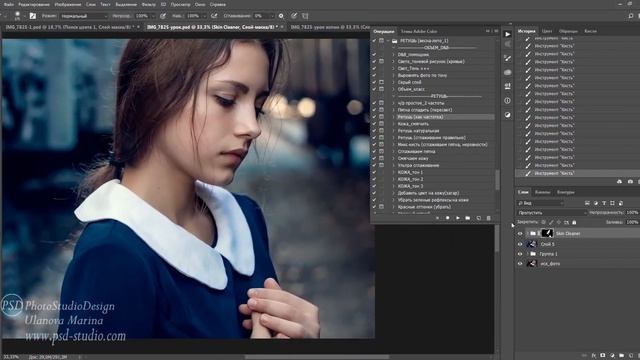The height and width of the screenshot is (360, 640).
Task: Add layer mask icon at bottom of Layers
Action: point(603,356)
